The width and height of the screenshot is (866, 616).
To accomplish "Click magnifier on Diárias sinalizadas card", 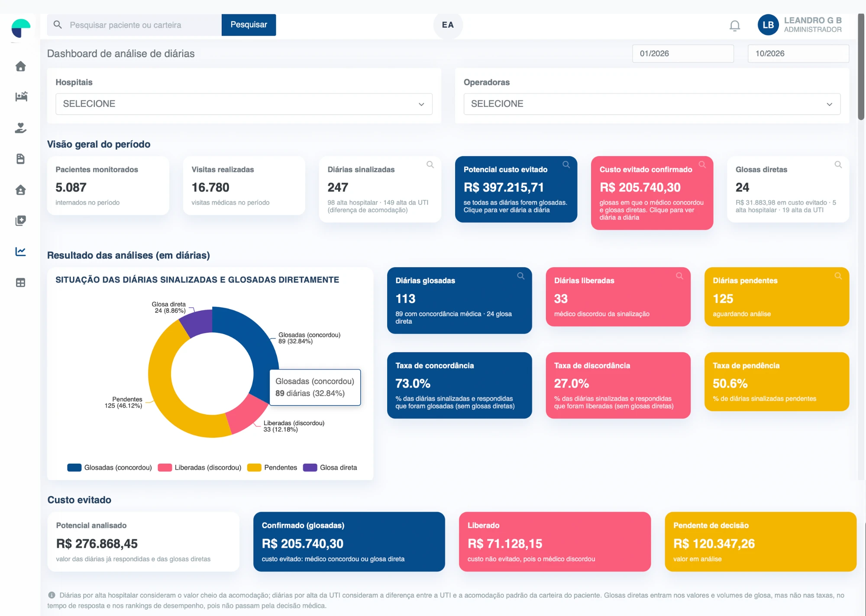I will pos(430,164).
